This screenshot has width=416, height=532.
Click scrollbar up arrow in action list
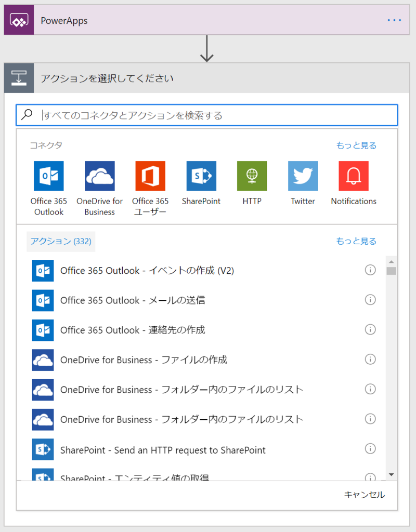(391, 262)
